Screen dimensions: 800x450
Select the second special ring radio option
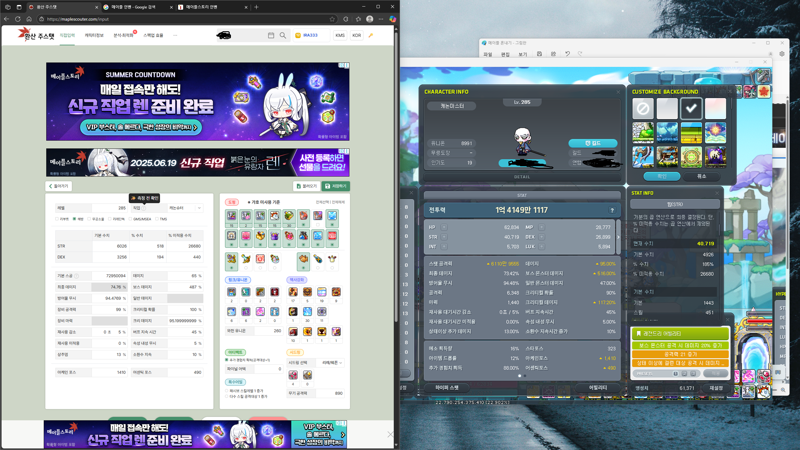tap(227, 396)
